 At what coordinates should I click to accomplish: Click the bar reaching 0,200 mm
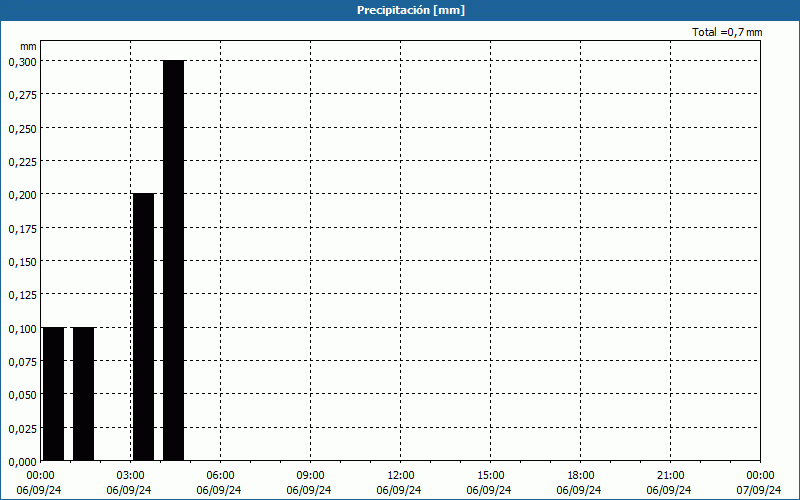click(x=143, y=327)
